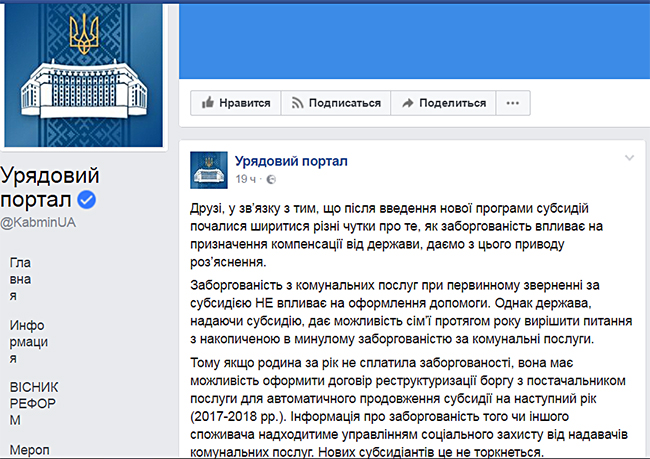Open the Главная sidebar section
The image size is (650, 459).
[20, 283]
